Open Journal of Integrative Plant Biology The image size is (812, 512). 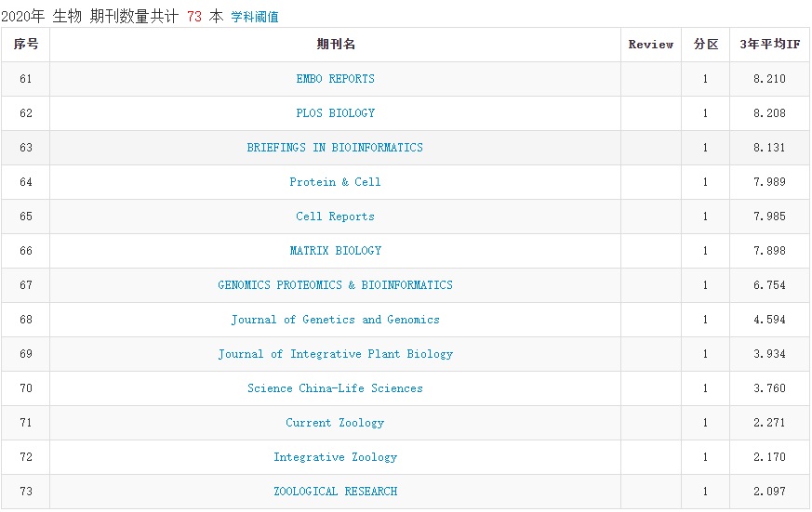click(335, 354)
